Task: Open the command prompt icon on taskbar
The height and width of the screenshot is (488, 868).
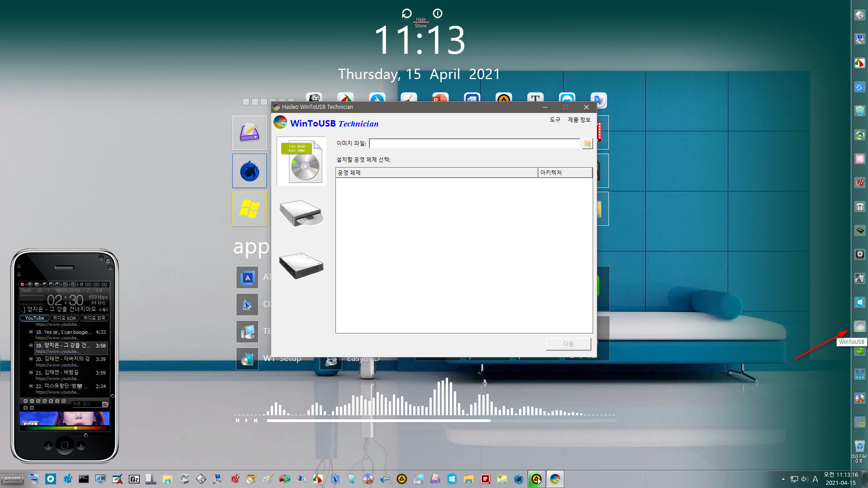Action: [x=84, y=479]
